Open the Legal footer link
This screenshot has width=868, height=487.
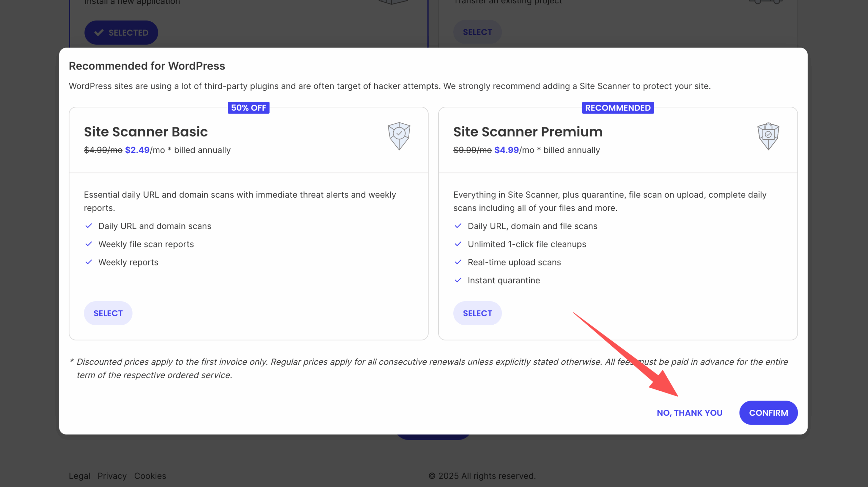coord(79,476)
